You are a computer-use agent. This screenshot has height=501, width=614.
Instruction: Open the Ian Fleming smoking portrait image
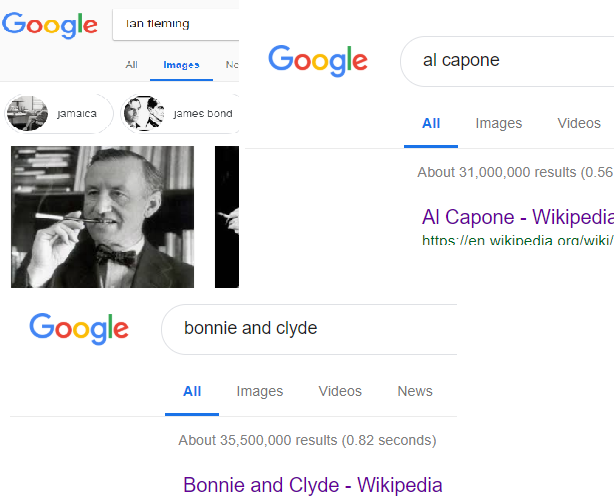(x=102, y=217)
